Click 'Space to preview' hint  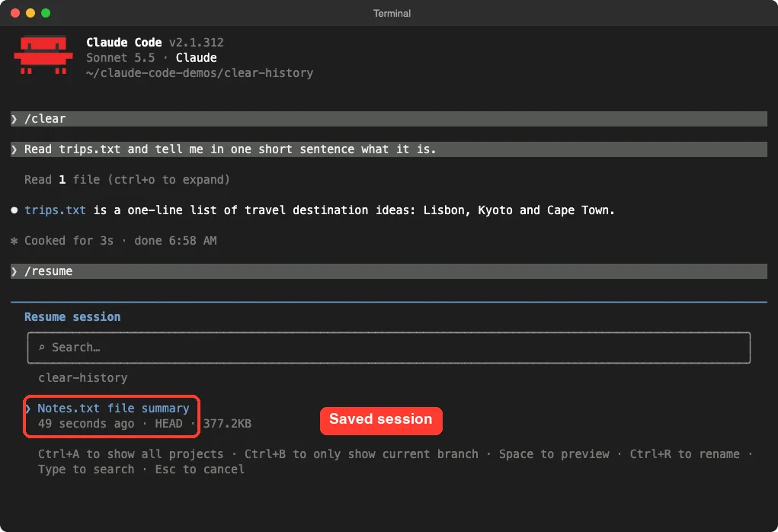coord(554,454)
